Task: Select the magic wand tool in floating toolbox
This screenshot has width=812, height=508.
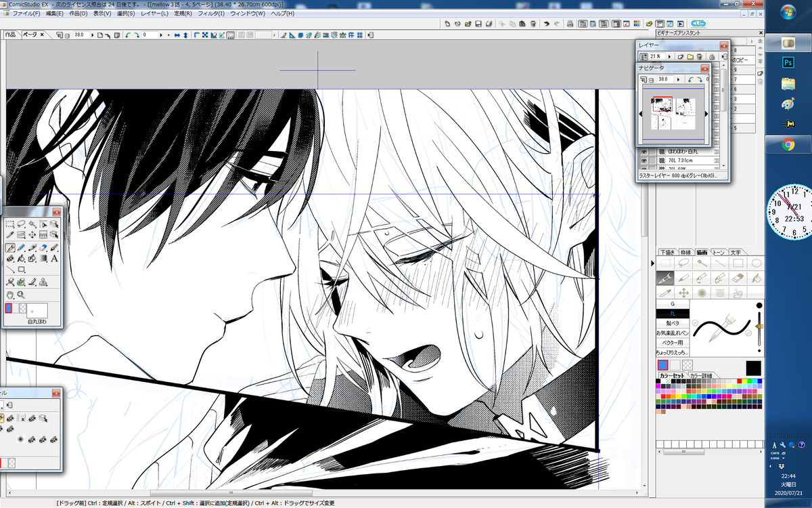Action: [x=32, y=224]
